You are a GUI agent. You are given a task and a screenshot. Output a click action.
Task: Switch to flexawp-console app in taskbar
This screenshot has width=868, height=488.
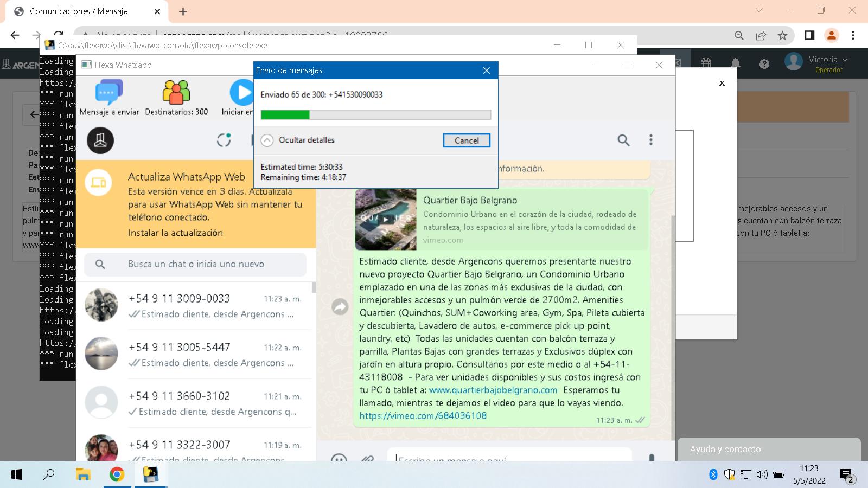click(x=150, y=475)
